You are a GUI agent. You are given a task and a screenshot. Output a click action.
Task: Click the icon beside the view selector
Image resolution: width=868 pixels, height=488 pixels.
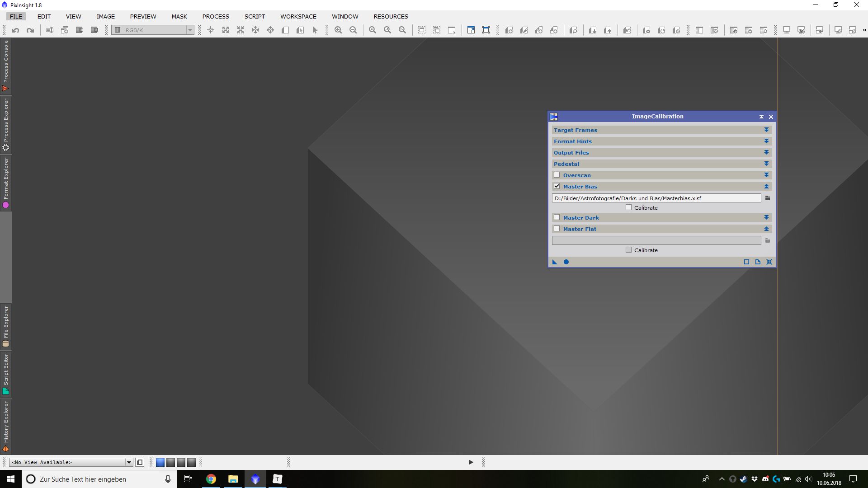(140, 462)
